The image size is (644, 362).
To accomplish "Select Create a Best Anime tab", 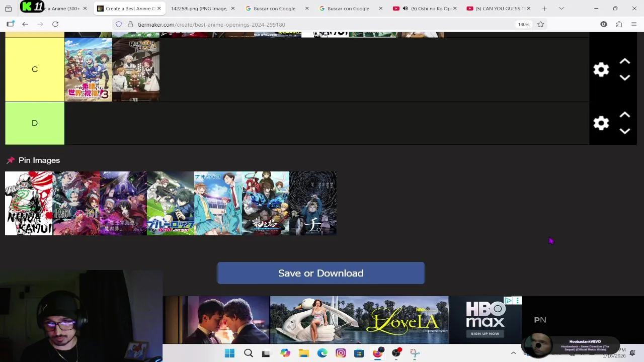I will click(129, 9).
